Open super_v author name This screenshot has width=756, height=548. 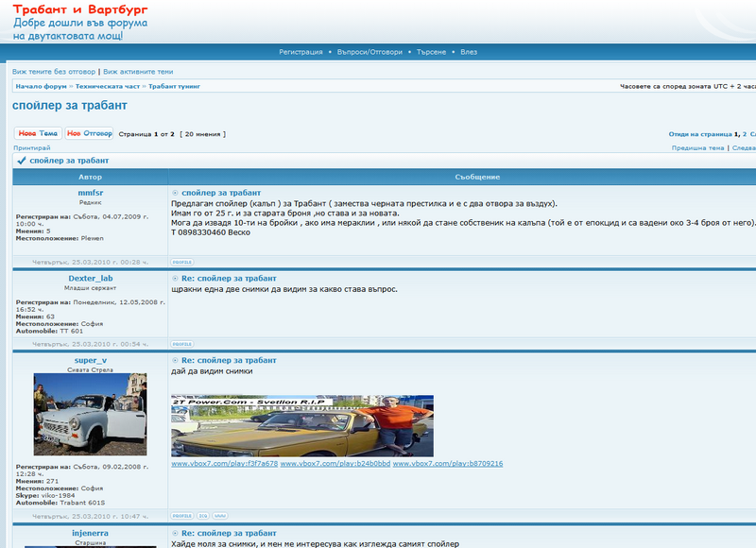pyautogui.click(x=91, y=361)
